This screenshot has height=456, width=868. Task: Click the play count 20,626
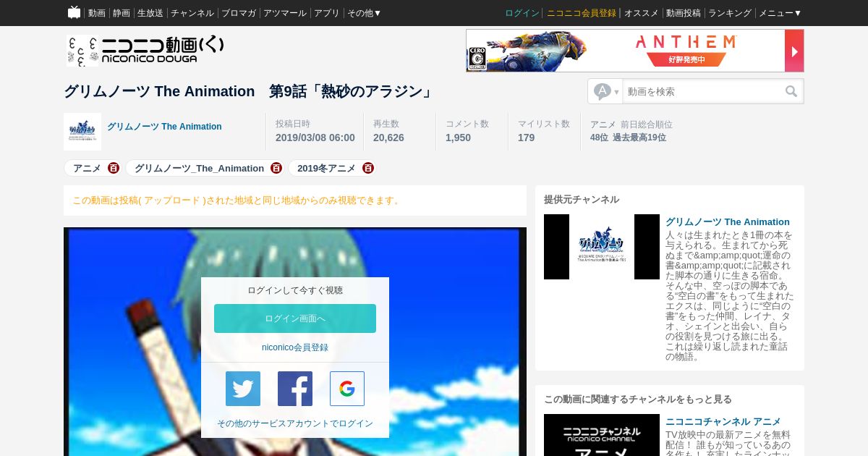click(x=388, y=138)
